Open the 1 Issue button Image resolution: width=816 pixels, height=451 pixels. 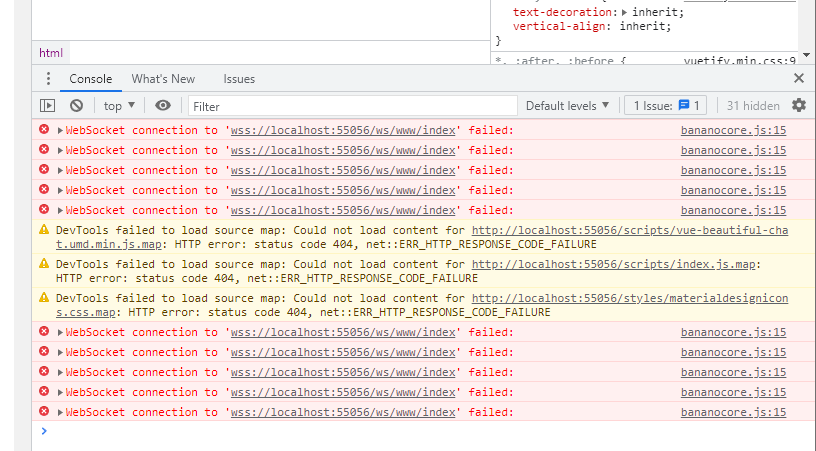point(666,106)
